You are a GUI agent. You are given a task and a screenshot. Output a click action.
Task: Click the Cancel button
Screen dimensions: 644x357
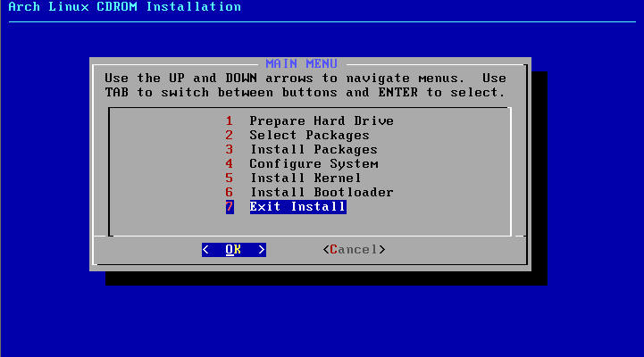click(354, 250)
